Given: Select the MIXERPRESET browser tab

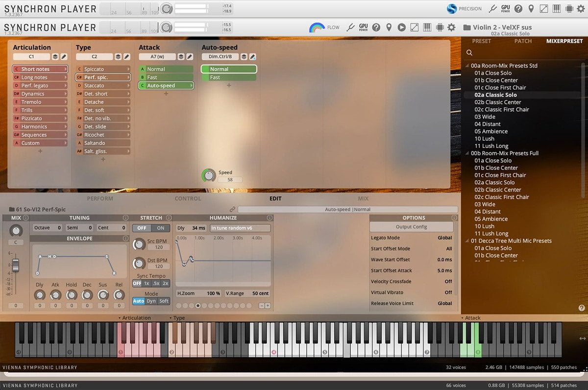Looking at the screenshot, I should (x=564, y=41).
